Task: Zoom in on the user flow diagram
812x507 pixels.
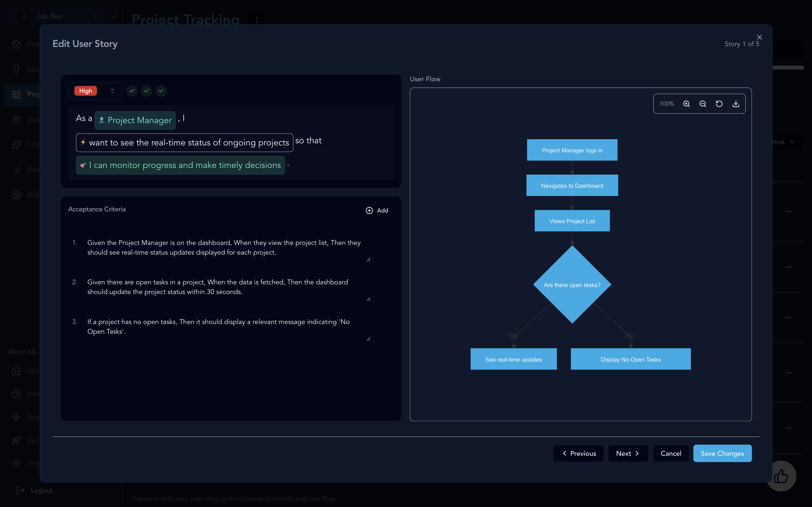Action: (686, 104)
